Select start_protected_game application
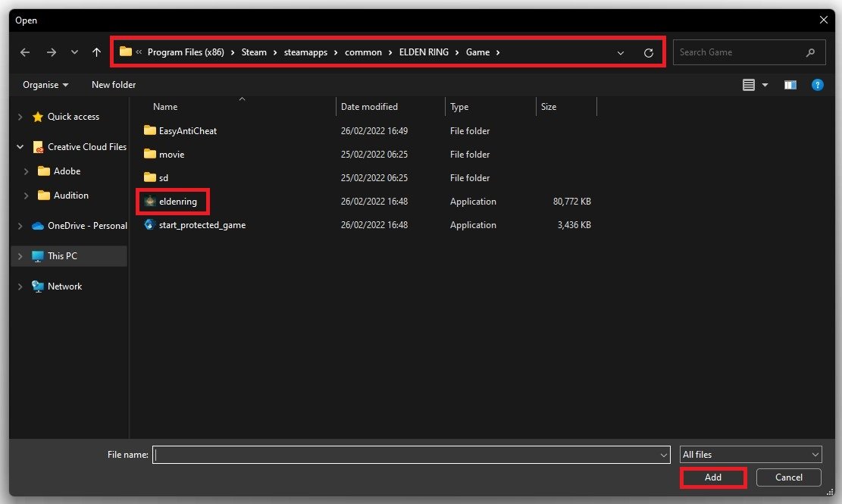 coord(202,225)
